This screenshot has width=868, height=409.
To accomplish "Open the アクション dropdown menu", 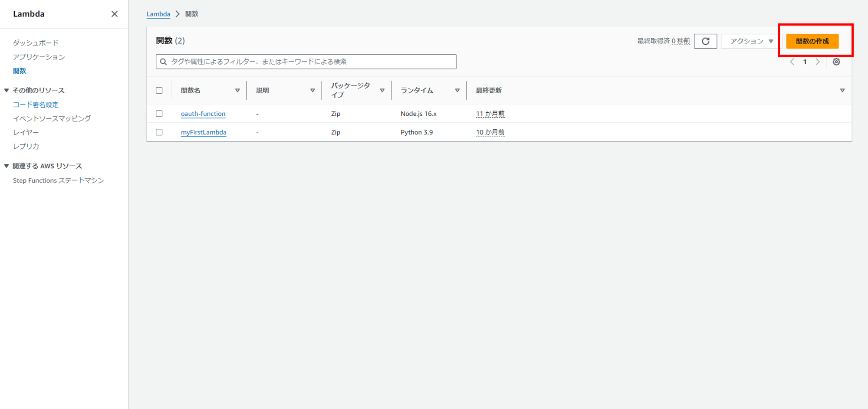I will coord(750,41).
